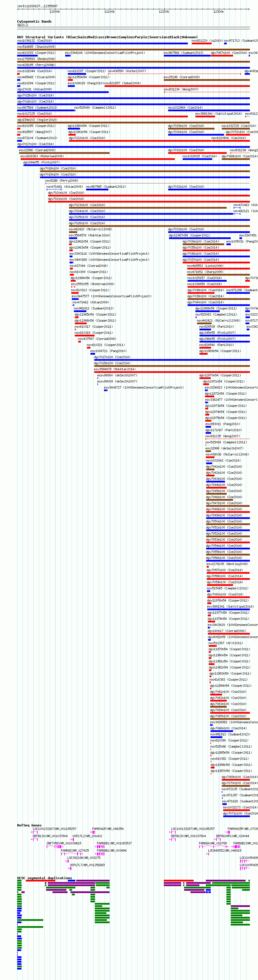Image resolution: width=258 pixels, height=980 pixels.
Task: Click the blue bar under dgv7027n100 (Coe2014)
Action: (172, 360)
